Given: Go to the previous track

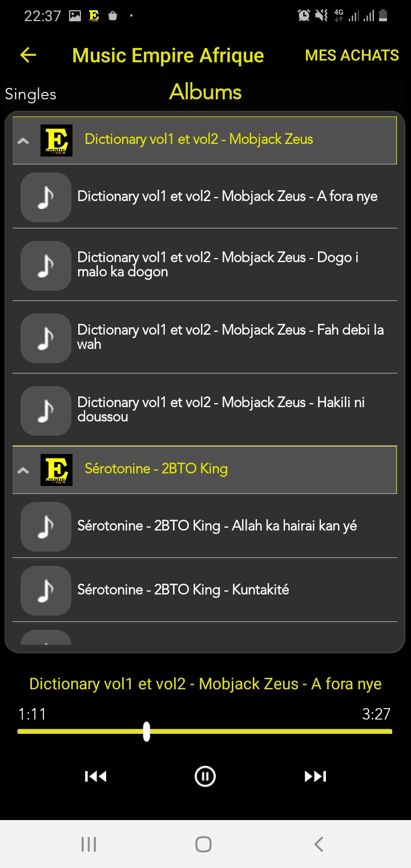Looking at the screenshot, I should point(95,776).
